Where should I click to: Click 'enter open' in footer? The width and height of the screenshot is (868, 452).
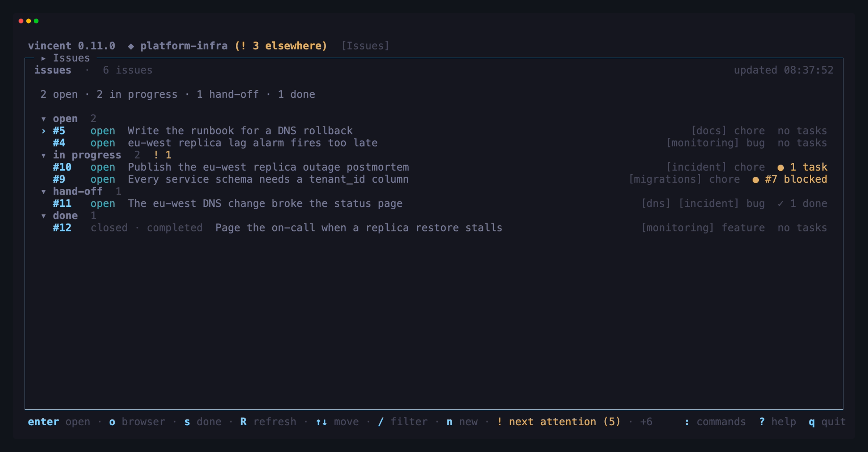point(59,422)
